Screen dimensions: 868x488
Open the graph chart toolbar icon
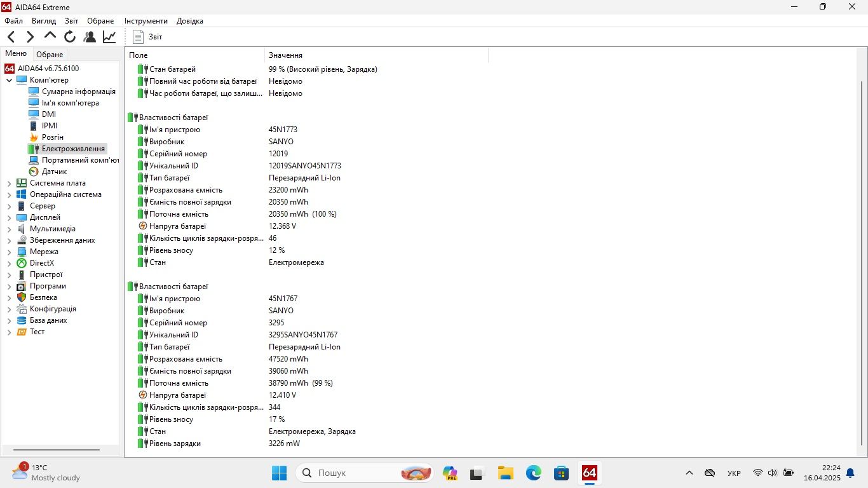coord(109,37)
